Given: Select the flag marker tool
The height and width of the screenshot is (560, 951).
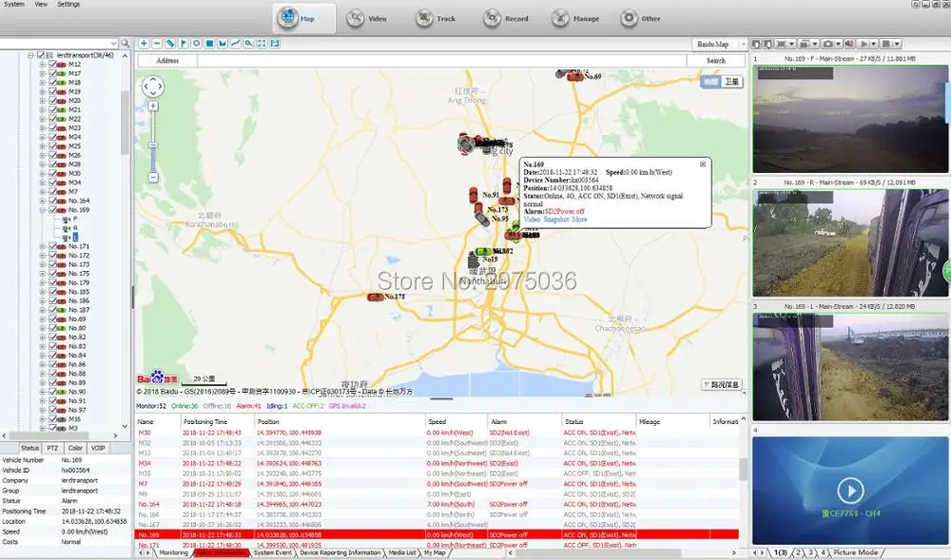Looking at the screenshot, I should click(x=184, y=44).
